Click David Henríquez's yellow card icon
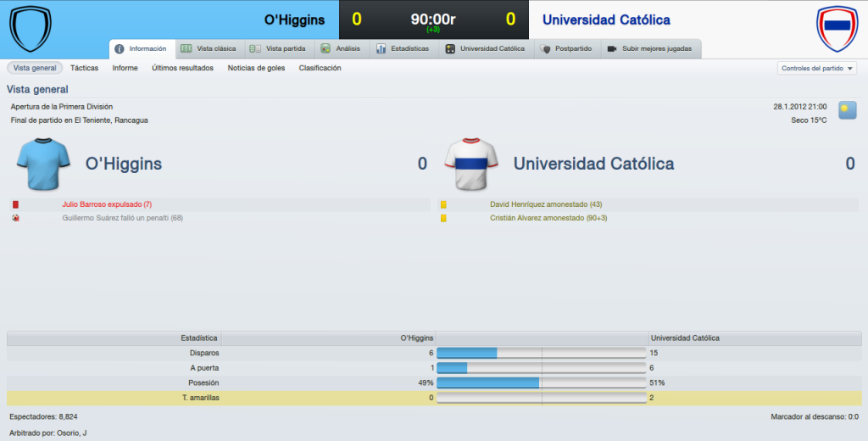Screen dimensions: 868x441 pyautogui.click(x=443, y=204)
